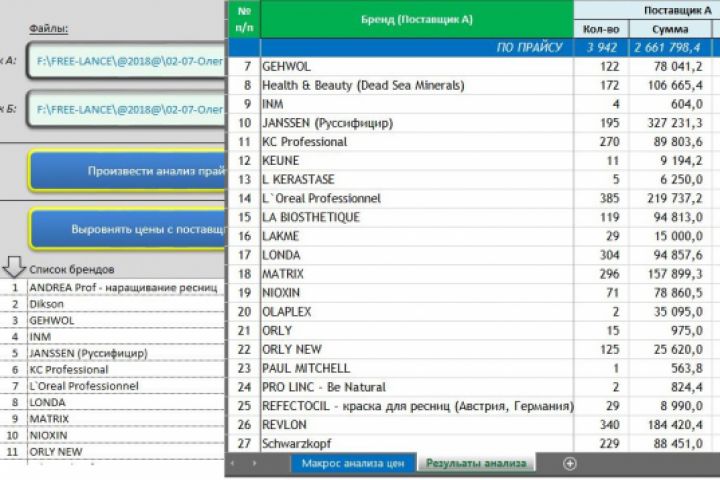Click L`Oreal Professionnel in results table
Viewport: 720px width, 480px height.
417,198
